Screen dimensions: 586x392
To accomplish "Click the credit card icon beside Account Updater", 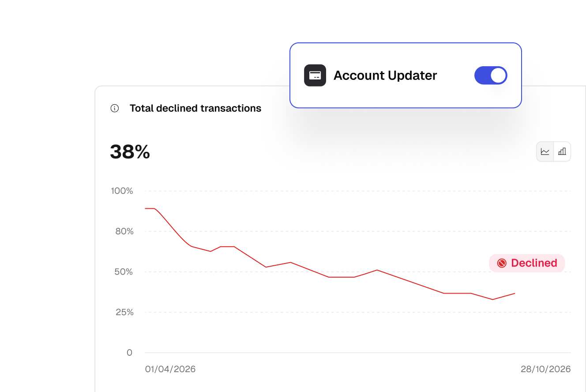I will coord(315,75).
